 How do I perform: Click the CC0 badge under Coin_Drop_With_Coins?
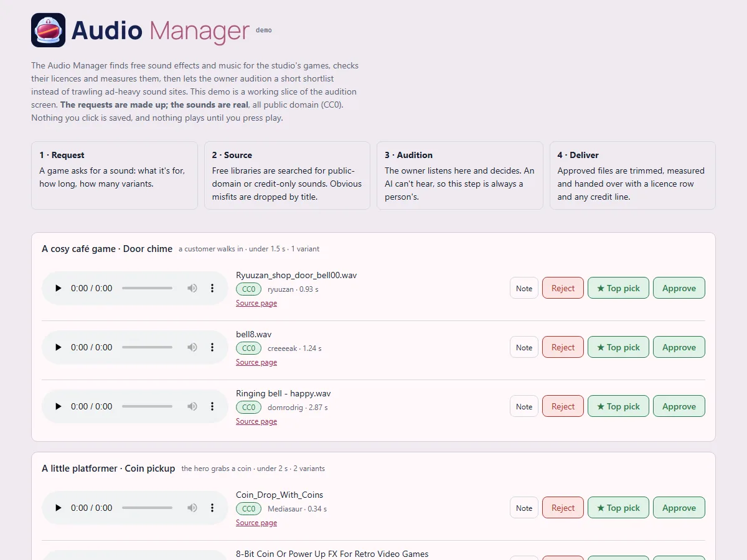pyautogui.click(x=248, y=508)
